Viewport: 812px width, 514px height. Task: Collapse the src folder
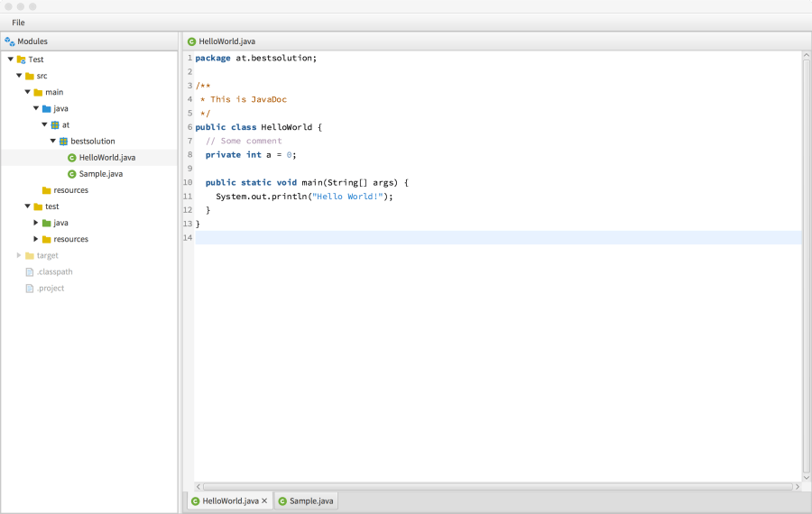[19, 76]
